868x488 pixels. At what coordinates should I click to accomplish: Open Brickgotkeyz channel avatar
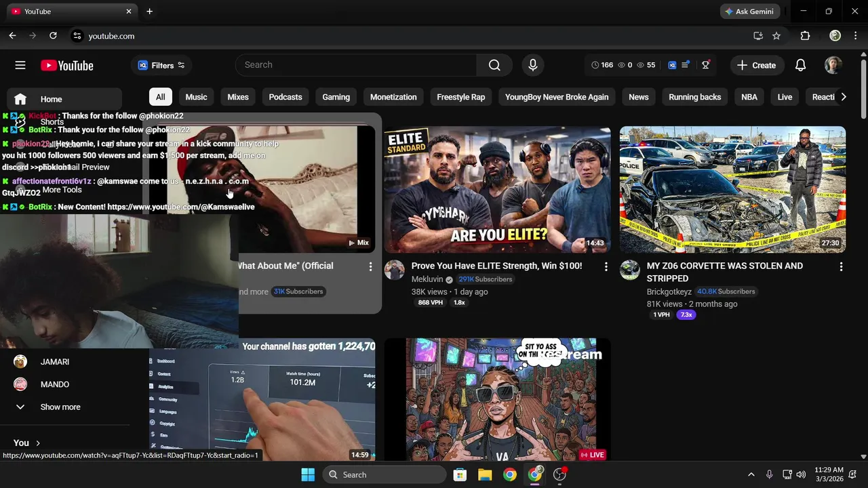(x=630, y=270)
